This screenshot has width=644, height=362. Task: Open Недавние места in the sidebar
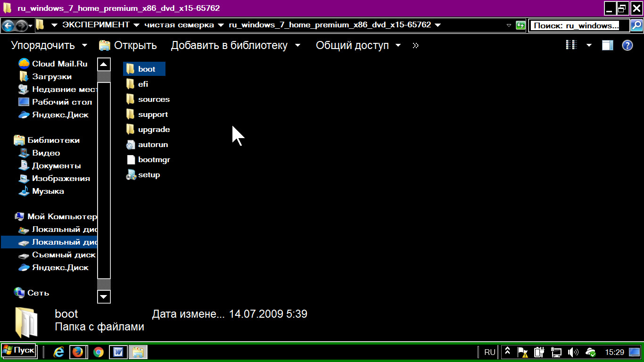coord(58,89)
